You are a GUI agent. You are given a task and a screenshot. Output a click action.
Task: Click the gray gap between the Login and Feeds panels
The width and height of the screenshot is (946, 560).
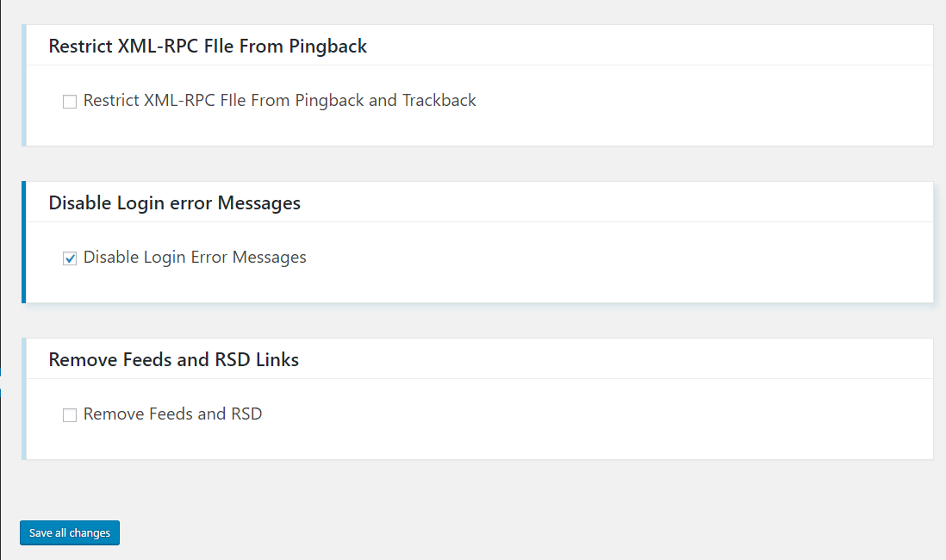[476, 320]
